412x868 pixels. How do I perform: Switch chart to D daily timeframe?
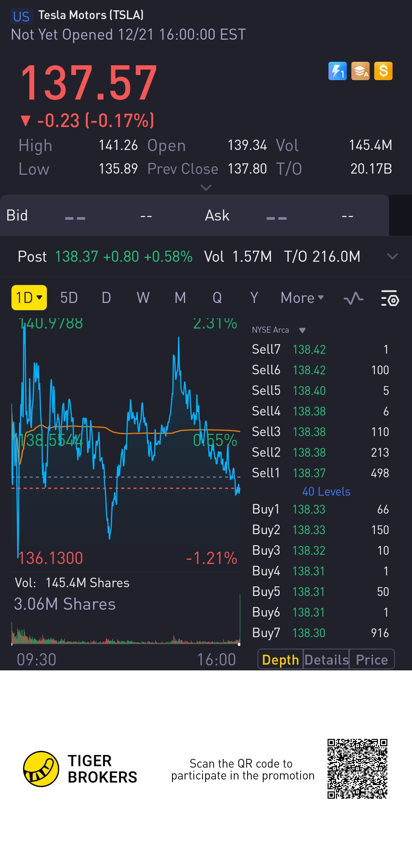pos(106,298)
